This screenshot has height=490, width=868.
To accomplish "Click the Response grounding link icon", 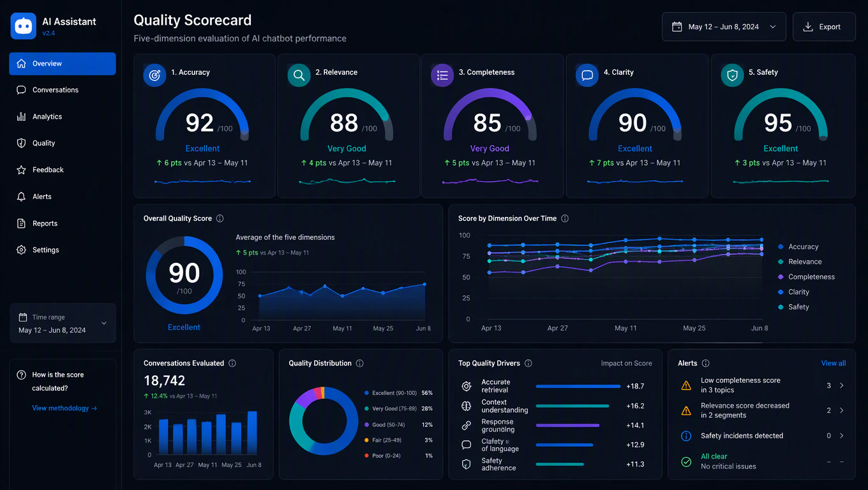I will pos(467,426).
